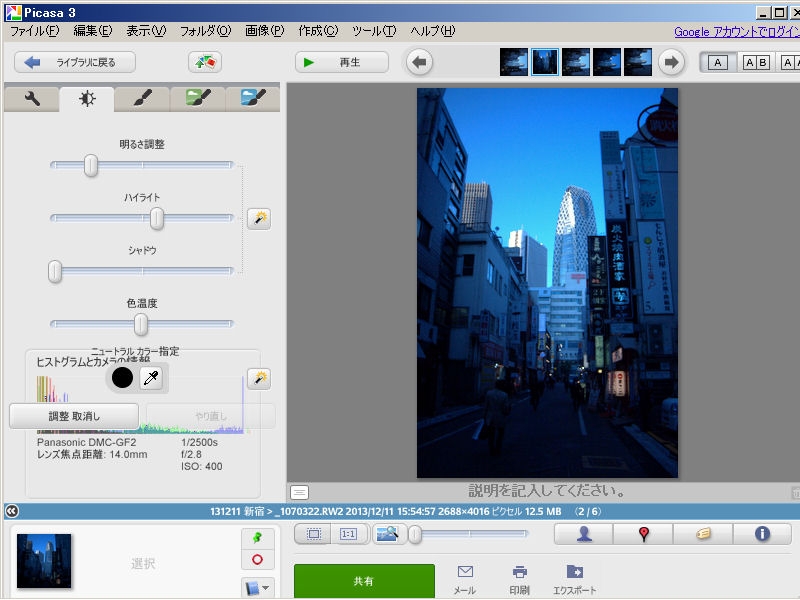Open the ツール menu
This screenshot has width=800, height=600.
pos(373,31)
